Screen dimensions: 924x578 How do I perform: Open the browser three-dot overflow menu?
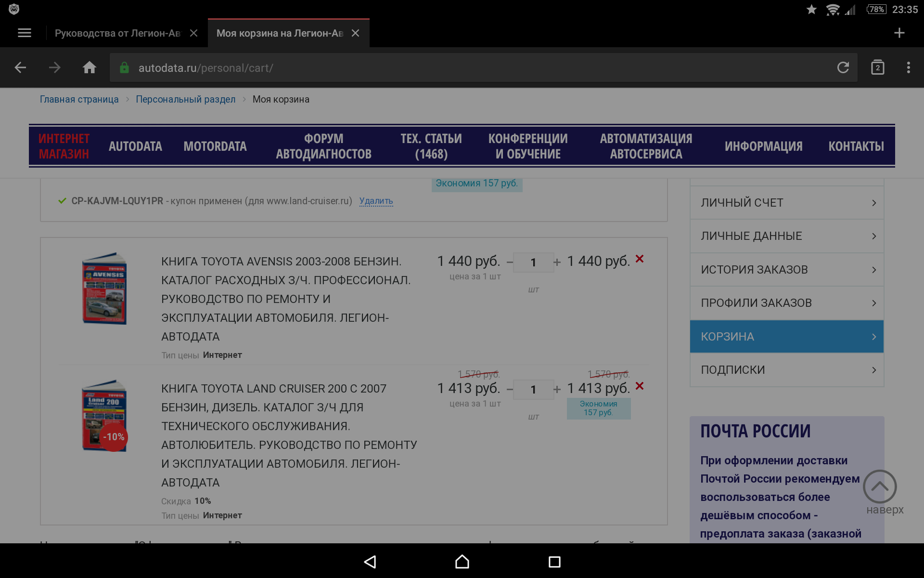(x=909, y=67)
